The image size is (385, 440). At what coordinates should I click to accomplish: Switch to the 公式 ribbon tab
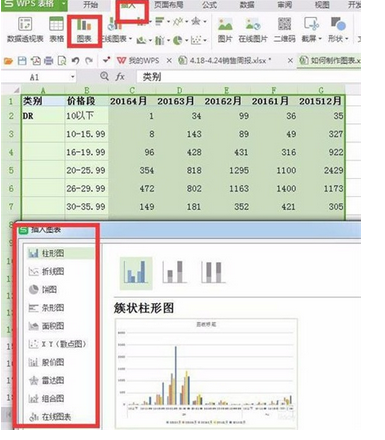209,5
